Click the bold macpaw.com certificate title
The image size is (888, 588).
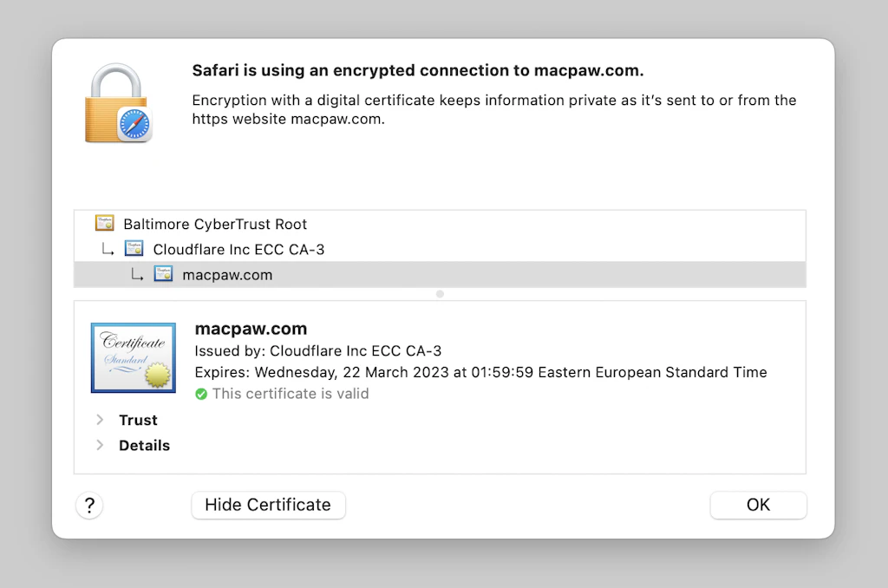point(251,329)
